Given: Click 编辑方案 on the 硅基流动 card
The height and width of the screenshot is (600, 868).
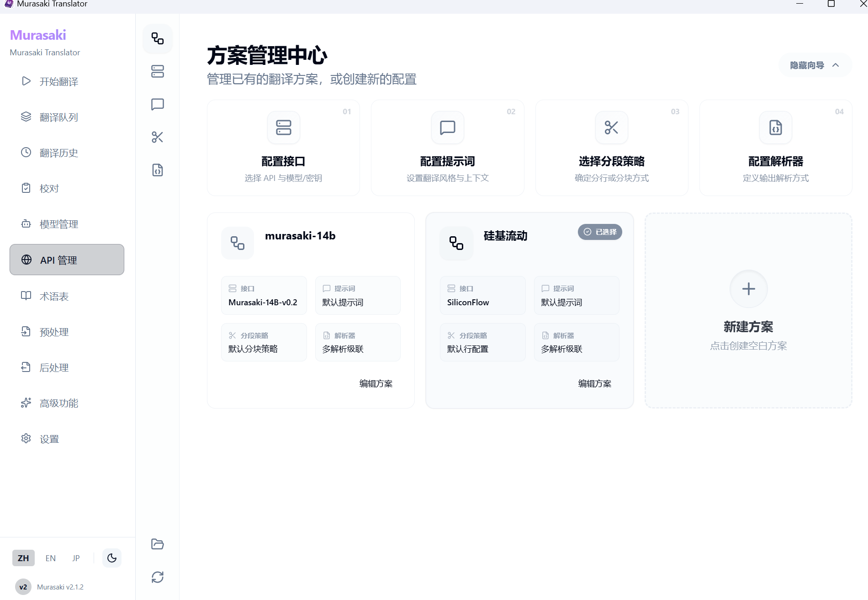Looking at the screenshot, I should (594, 383).
